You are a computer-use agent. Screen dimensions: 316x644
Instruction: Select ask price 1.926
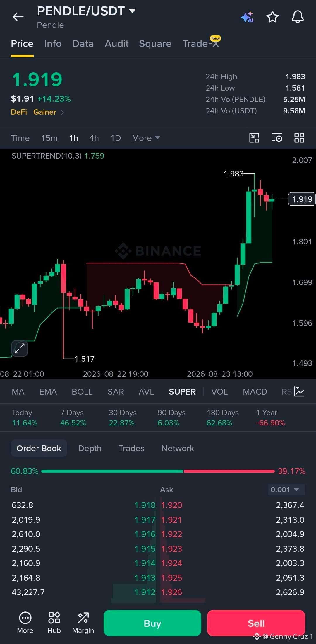point(171,592)
